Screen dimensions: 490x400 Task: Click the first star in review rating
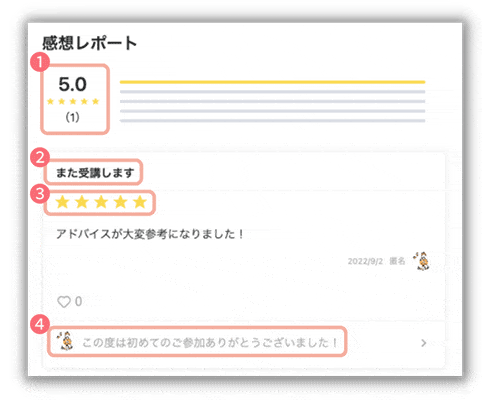62,202
